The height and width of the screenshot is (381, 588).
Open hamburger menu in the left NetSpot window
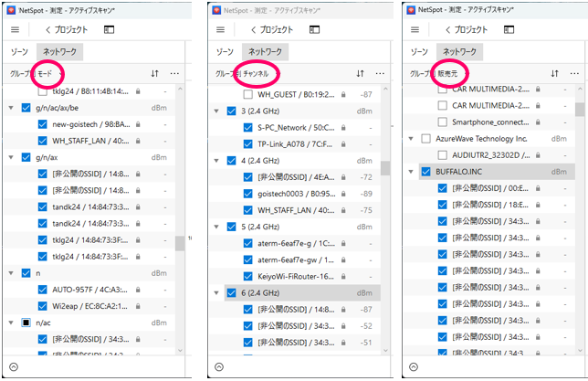coord(16,30)
